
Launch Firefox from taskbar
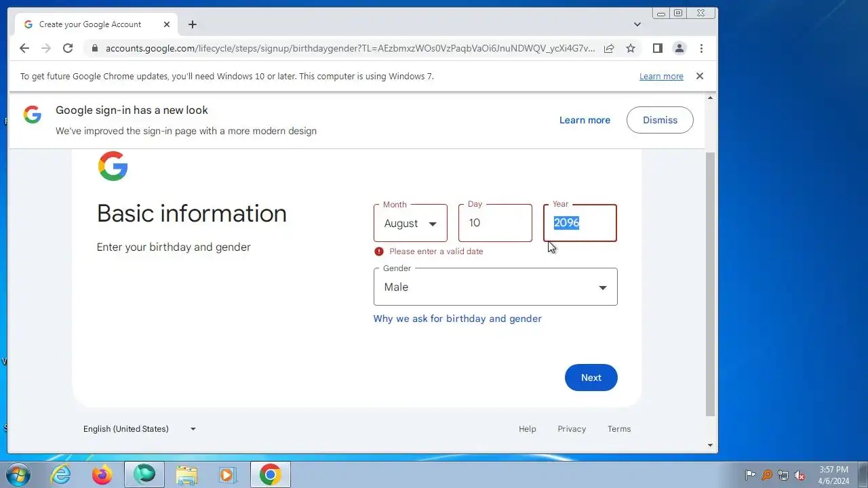pyautogui.click(x=102, y=474)
